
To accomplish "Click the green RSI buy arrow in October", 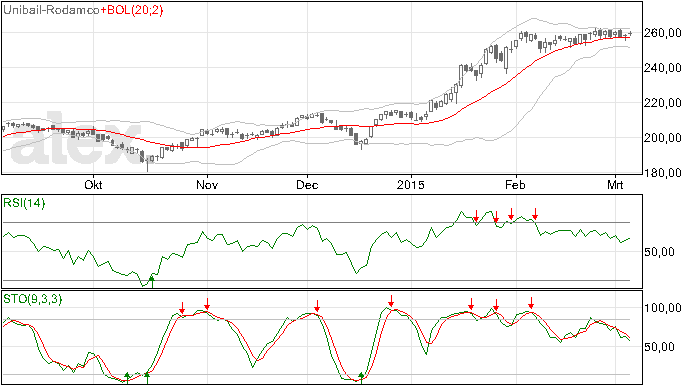I will pos(152,281).
